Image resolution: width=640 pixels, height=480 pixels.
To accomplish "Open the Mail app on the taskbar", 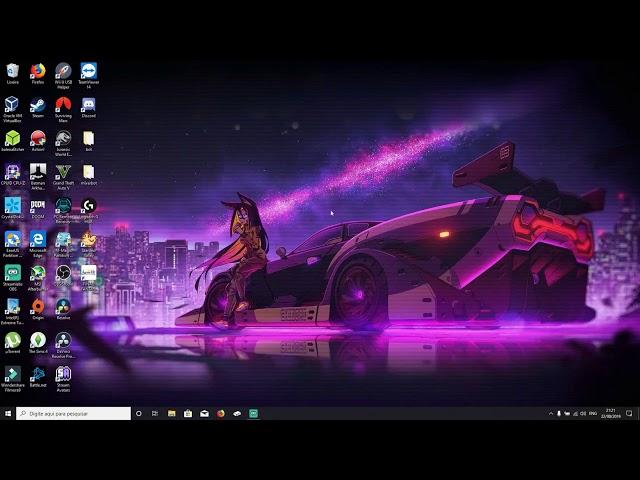I will [204, 413].
